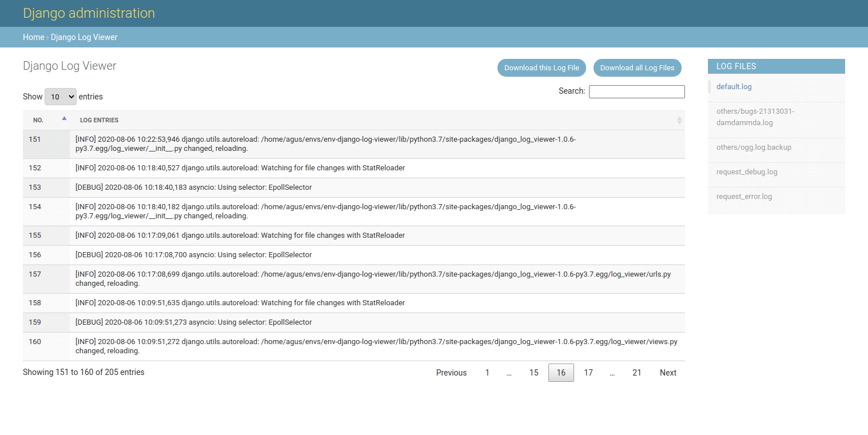Open the Show entries count dropdown
This screenshot has width=868, height=435.
click(x=60, y=97)
